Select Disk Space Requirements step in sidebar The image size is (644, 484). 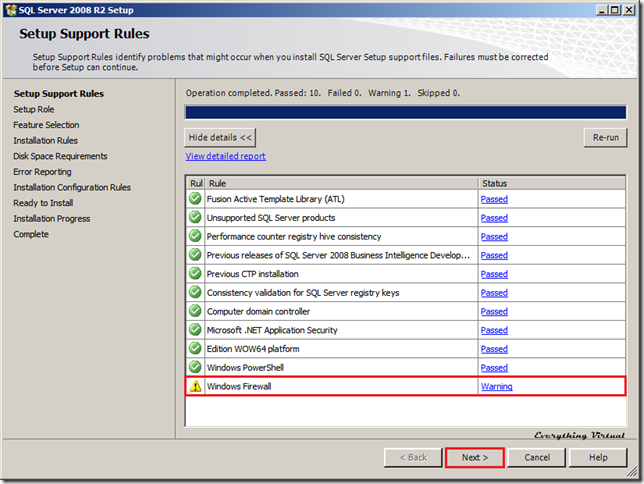(60, 156)
